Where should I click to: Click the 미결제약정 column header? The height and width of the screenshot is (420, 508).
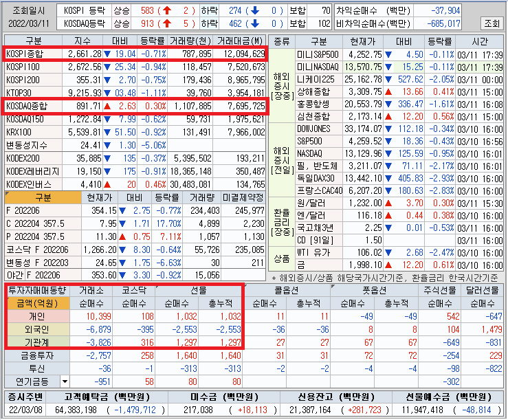pyautogui.click(x=243, y=198)
